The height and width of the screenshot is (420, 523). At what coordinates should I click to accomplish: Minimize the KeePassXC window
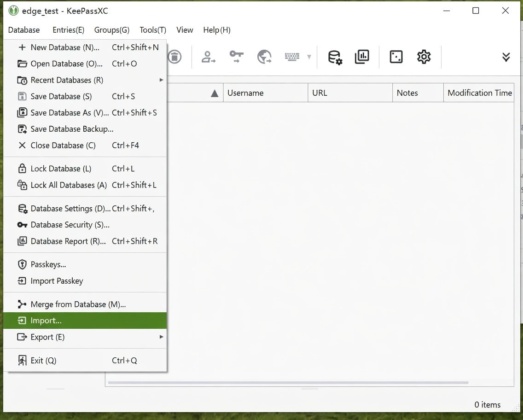pos(447,11)
